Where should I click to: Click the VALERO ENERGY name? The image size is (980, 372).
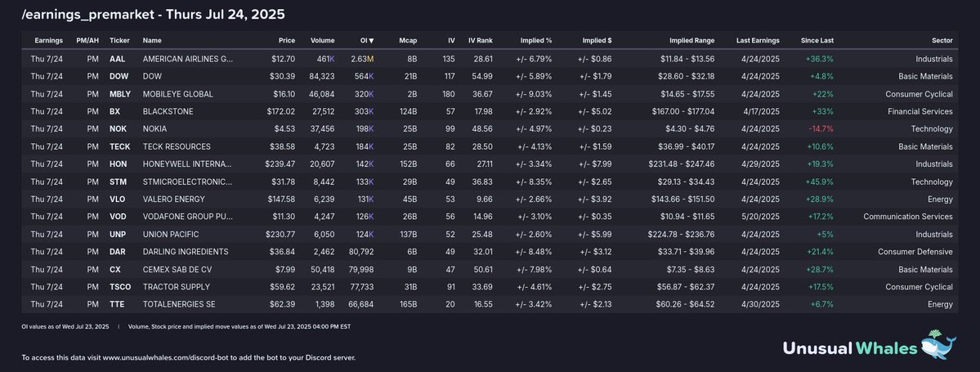coord(173,199)
